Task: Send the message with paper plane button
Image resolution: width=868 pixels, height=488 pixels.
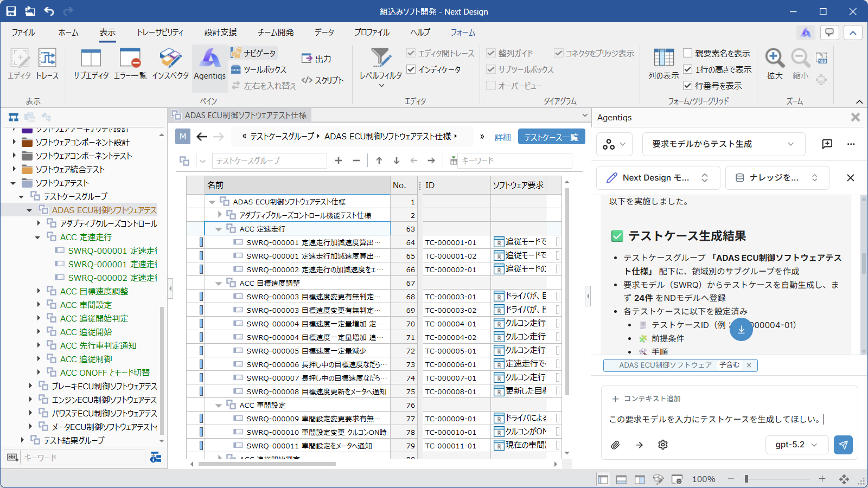Action: 843,445
